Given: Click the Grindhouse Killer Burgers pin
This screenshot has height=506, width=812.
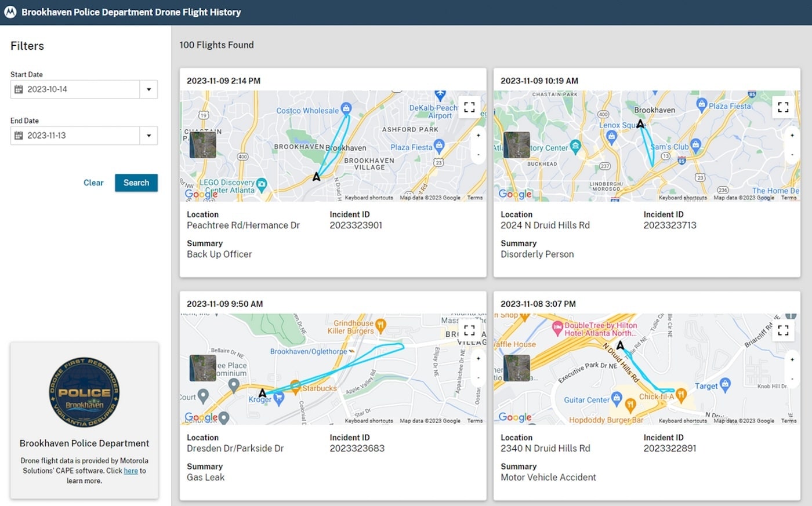Looking at the screenshot, I should pos(380,325).
